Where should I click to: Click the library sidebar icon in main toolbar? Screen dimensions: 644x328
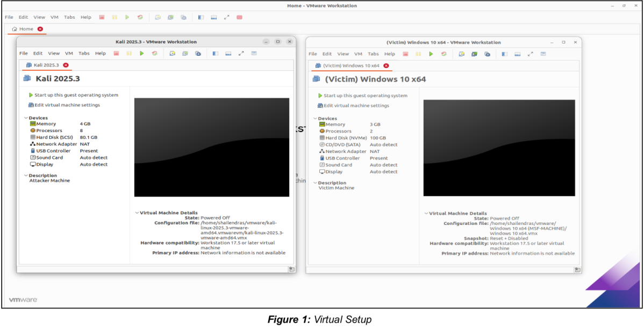click(x=201, y=17)
